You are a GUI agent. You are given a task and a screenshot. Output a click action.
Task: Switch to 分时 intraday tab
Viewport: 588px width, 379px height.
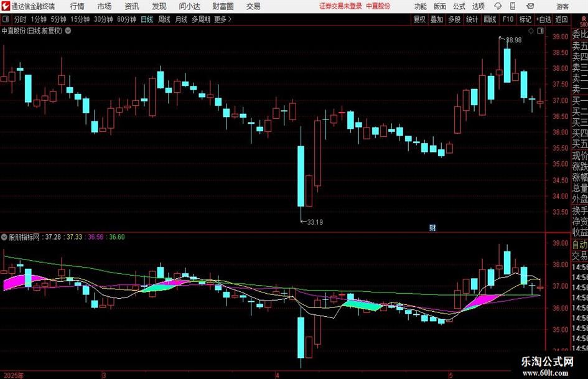tap(21, 19)
